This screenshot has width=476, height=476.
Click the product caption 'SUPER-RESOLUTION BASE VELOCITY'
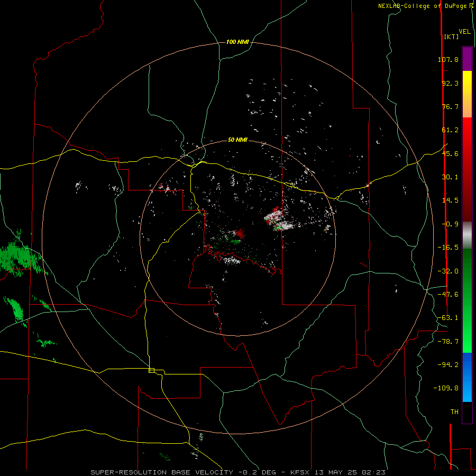point(162,472)
